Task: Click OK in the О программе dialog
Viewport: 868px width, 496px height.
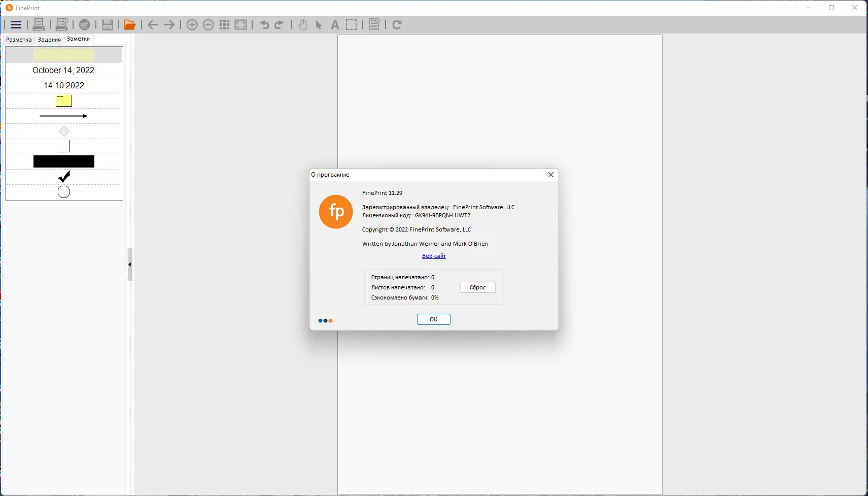Action: [x=434, y=319]
